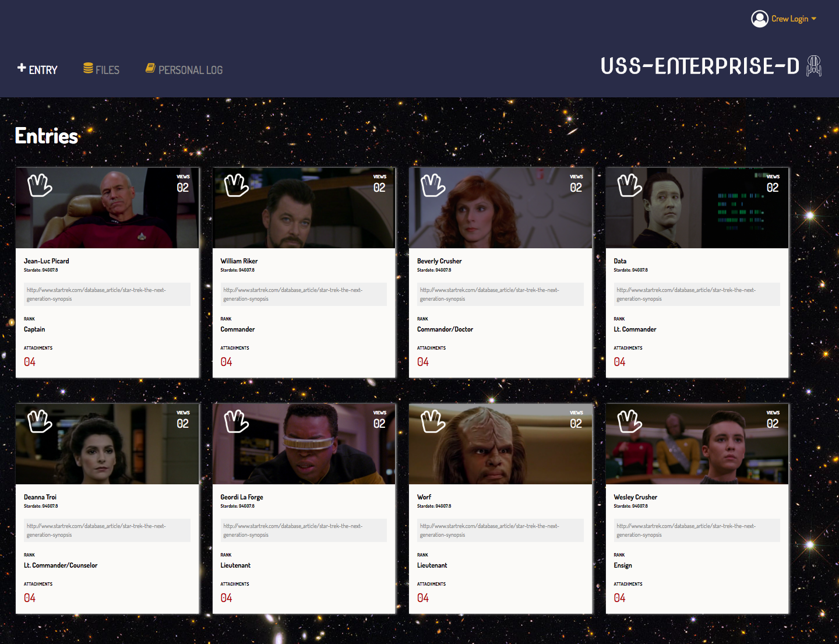Click the Wesley Crusher name
The image size is (839, 644).
click(636, 497)
